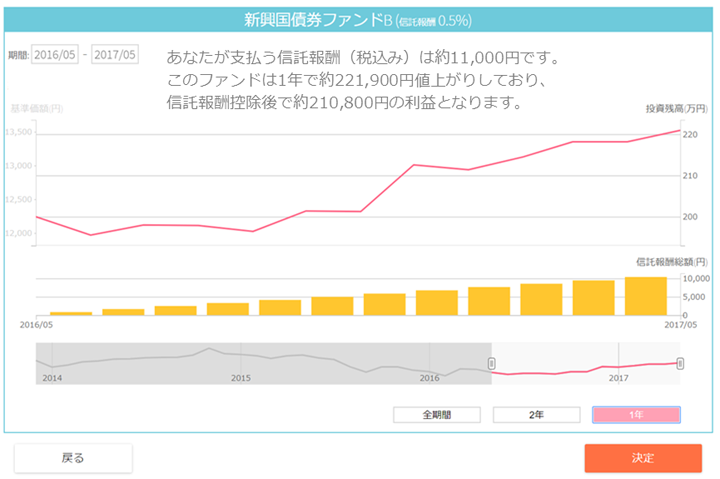The height and width of the screenshot is (479, 720).
Task: Click the start date field showing 2016/05
Action: point(55,55)
